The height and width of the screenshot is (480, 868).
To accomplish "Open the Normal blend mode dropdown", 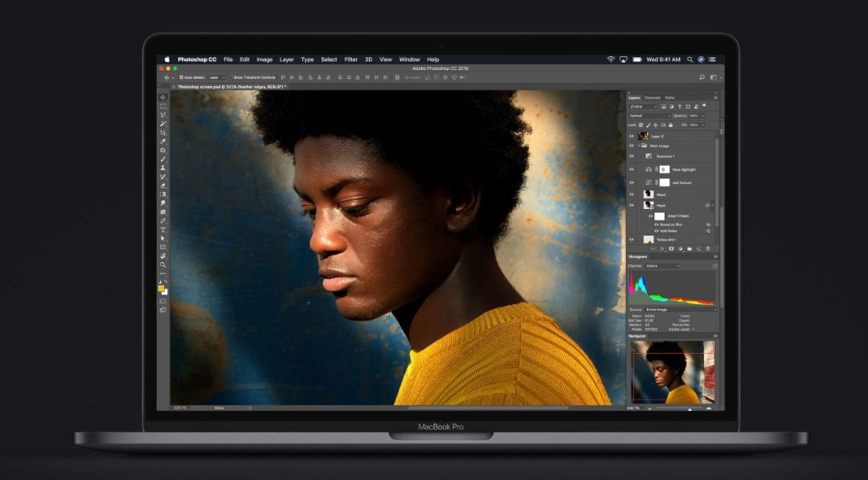I will pyautogui.click(x=649, y=116).
